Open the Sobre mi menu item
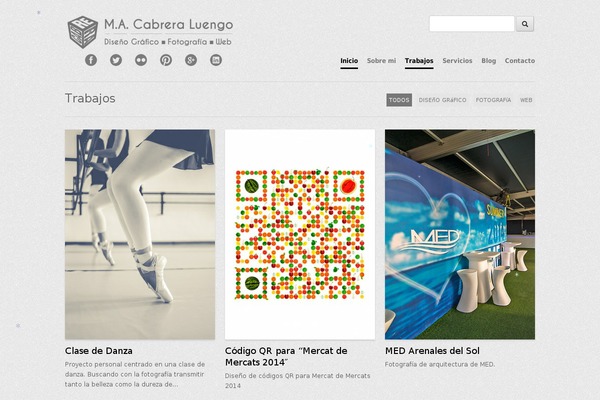Image resolution: width=600 pixels, height=400 pixels. (x=381, y=61)
